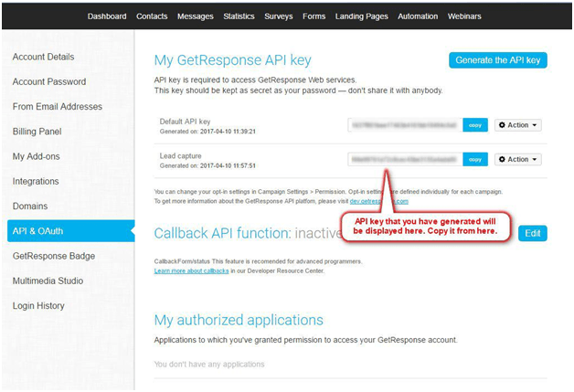Select the Lead capture key field

[x=405, y=159]
